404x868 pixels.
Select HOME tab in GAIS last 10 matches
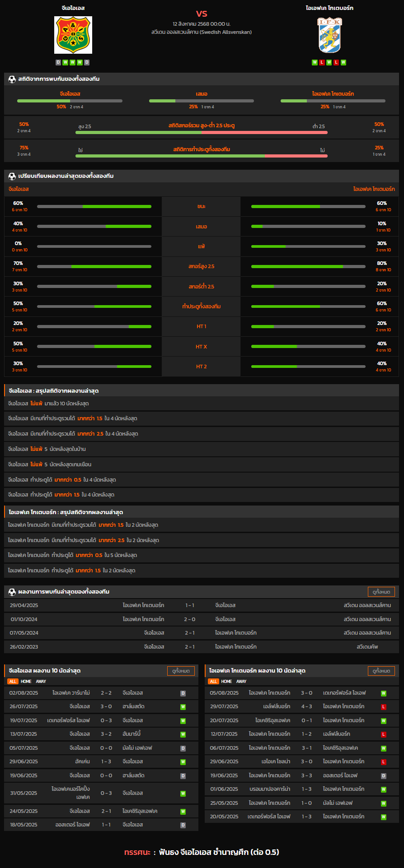click(x=26, y=682)
